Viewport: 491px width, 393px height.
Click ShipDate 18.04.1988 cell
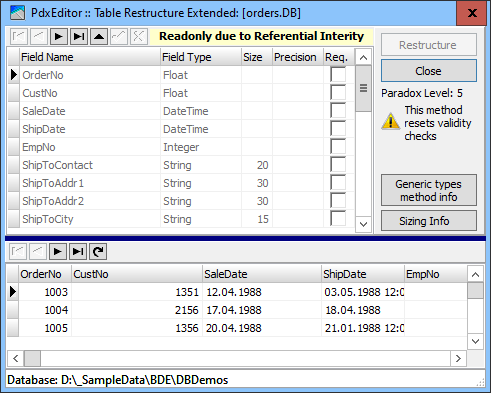(363, 310)
